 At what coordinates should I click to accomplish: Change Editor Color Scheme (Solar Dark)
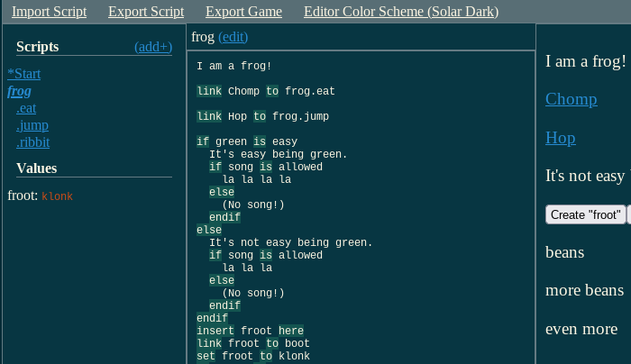401,12
